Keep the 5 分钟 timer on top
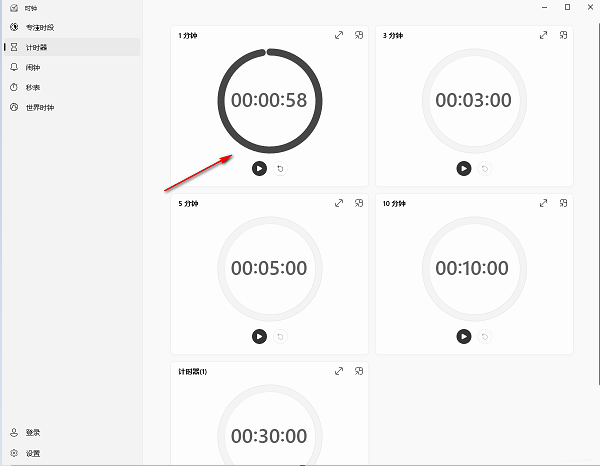Image resolution: width=600 pixels, height=466 pixels. (x=359, y=203)
